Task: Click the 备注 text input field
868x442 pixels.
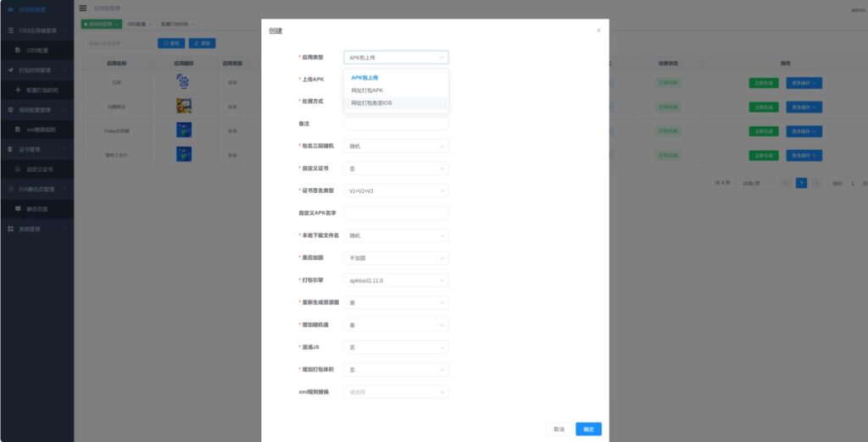Action: tap(396, 124)
